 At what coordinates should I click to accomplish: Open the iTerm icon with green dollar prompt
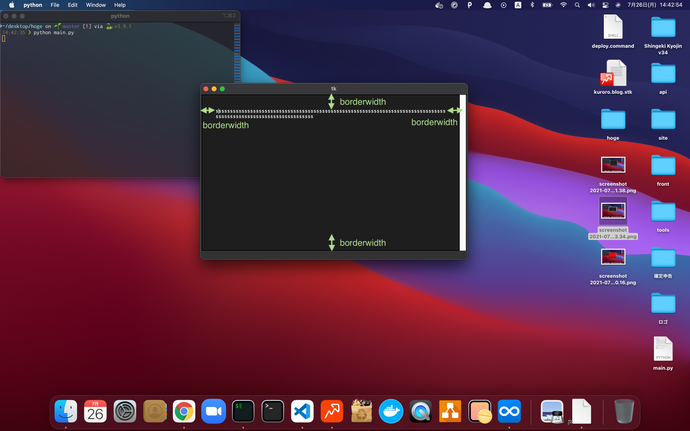[243, 411]
